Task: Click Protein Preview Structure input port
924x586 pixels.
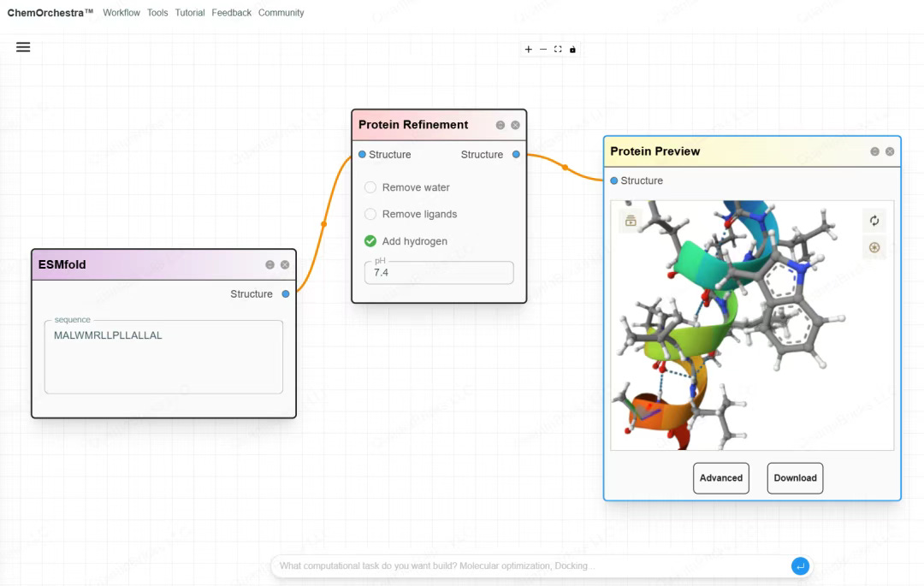Action: [614, 181]
